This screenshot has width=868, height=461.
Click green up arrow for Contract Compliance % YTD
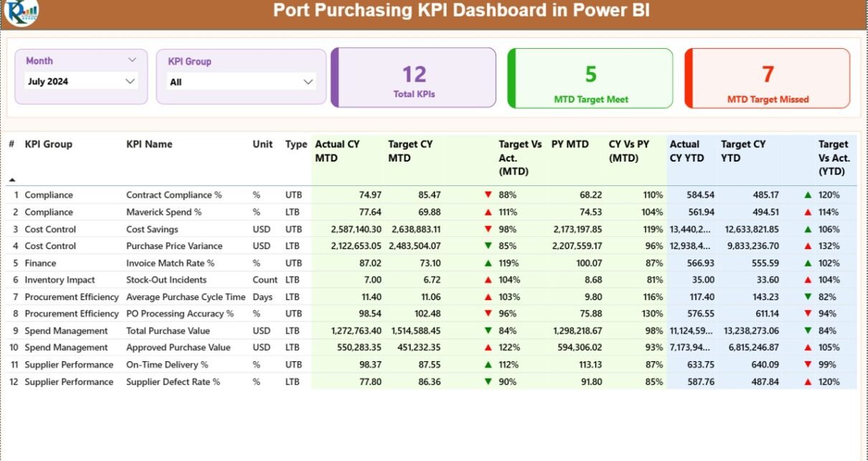[808, 195]
